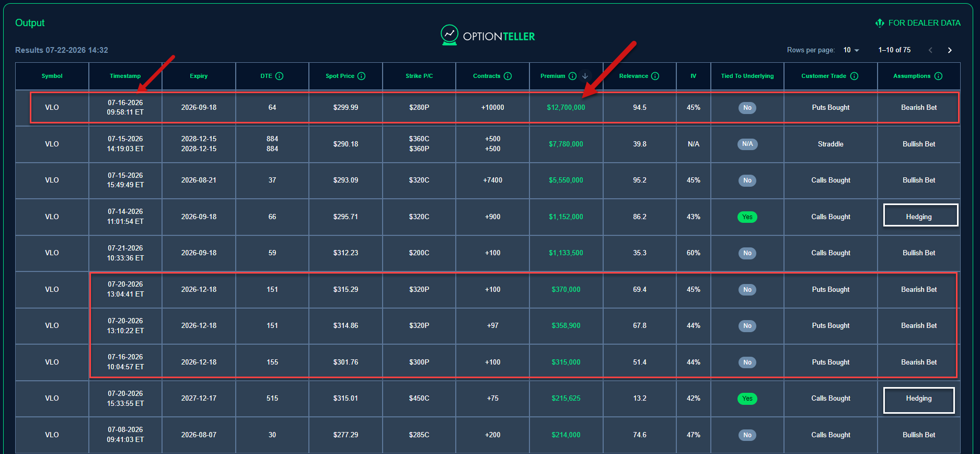Click the Straddle customer trade cell

point(831,144)
